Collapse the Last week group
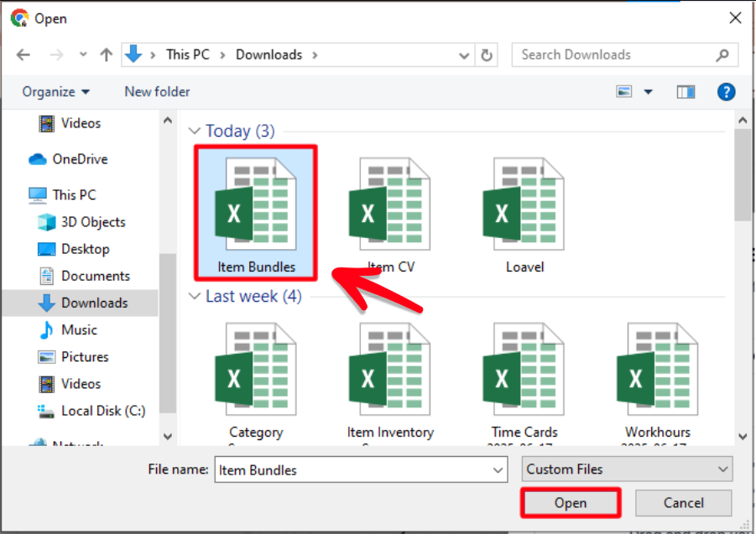The height and width of the screenshot is (534, 756). 195,297
